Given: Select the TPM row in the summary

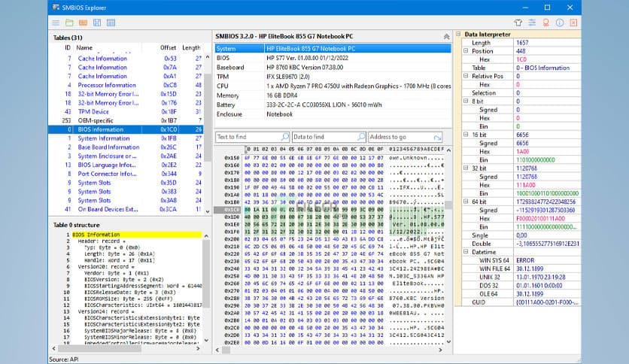Looking at the screenshot, I should click(x=333, y=77).
